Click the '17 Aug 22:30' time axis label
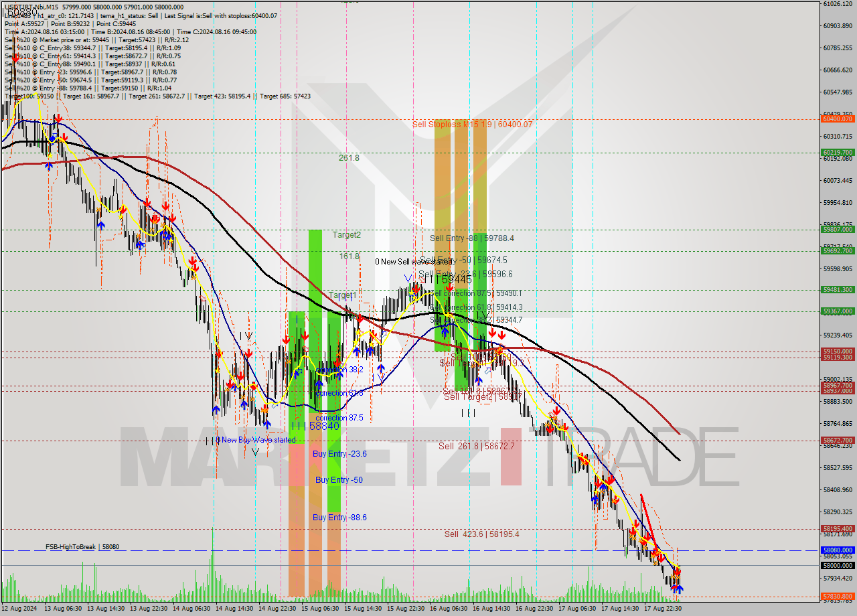 (663, 609)
